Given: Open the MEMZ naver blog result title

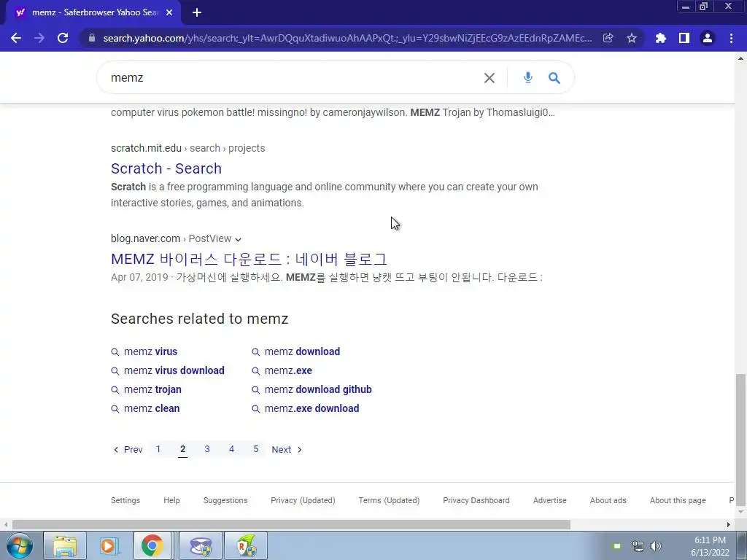Looking at the screenshot, I should (249, 259).
